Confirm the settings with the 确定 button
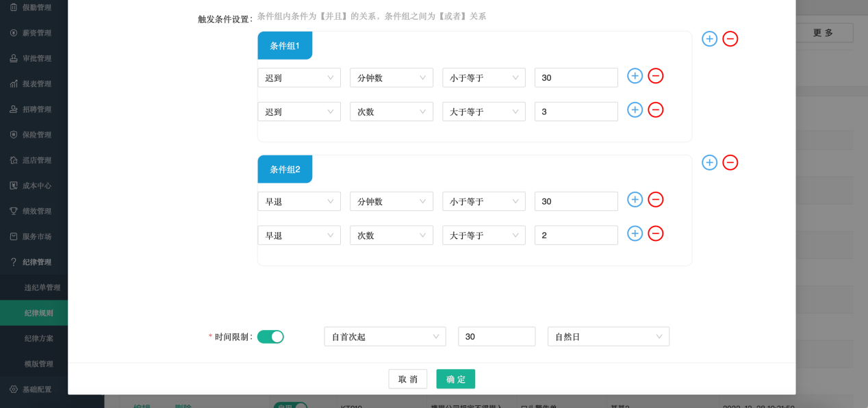 tap(455, 379)
